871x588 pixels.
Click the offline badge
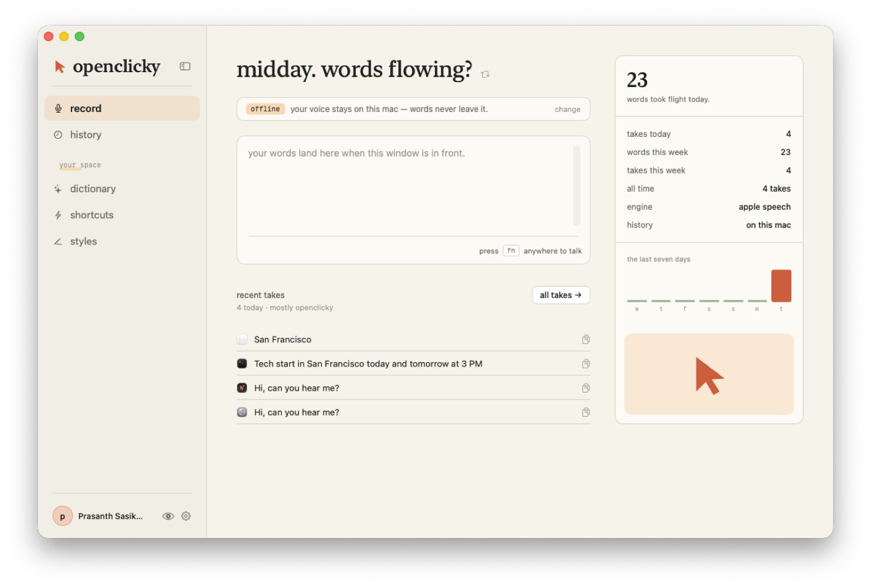pos(266,109)
